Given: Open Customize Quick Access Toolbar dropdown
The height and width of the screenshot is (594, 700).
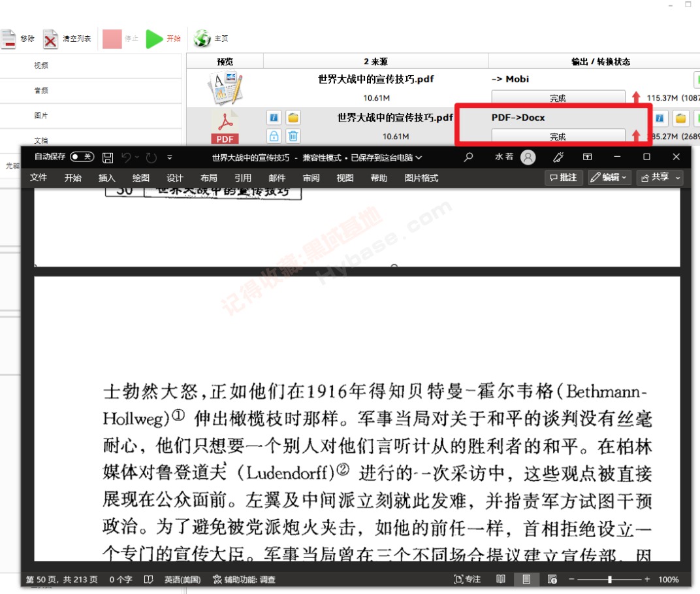Looking at the screenshot, I should click(x=170, y=157).
